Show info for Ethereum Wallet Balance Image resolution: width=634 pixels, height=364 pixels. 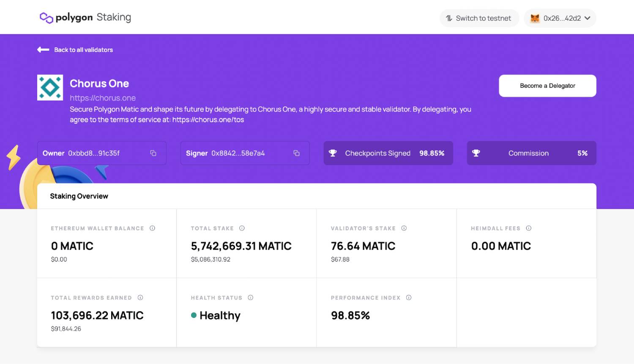tap(153, 228)
